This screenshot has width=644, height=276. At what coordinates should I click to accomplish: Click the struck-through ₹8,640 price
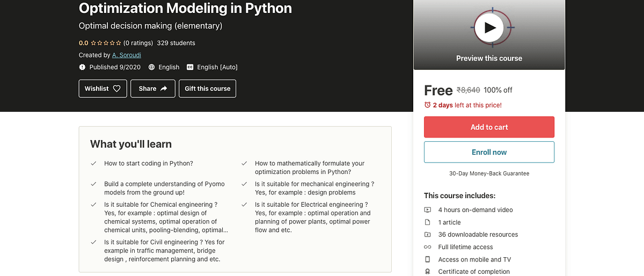(468, 90)
